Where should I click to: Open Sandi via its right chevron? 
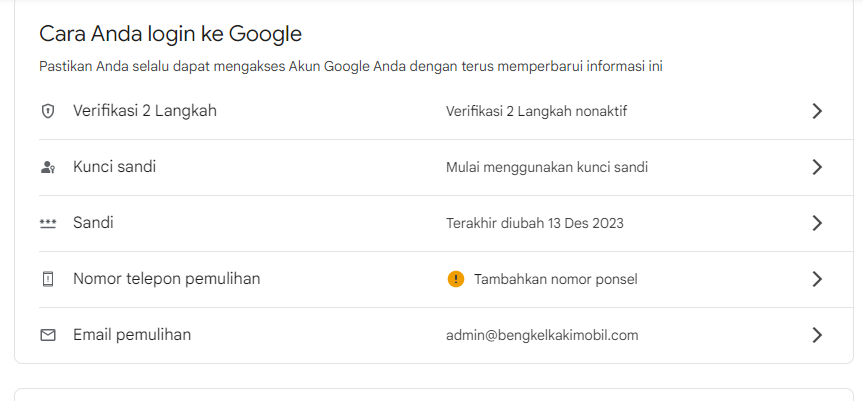pyautogui.click(x=817, y=223)
